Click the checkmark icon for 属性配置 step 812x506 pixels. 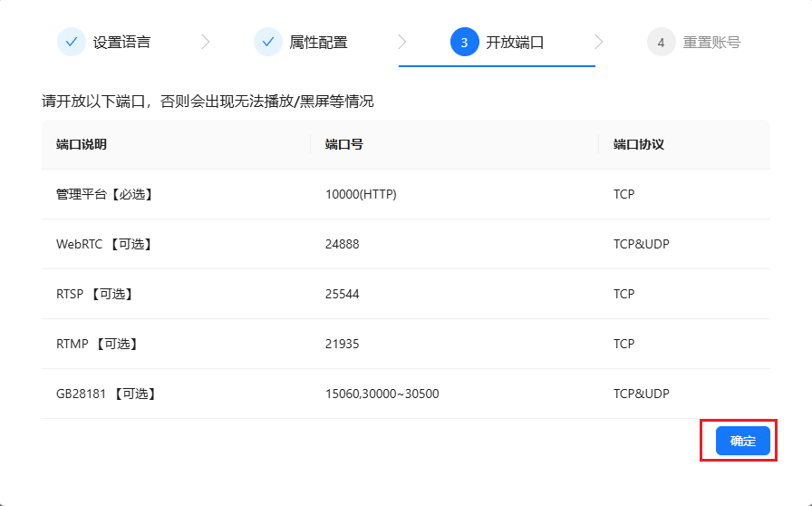point(268,42)
